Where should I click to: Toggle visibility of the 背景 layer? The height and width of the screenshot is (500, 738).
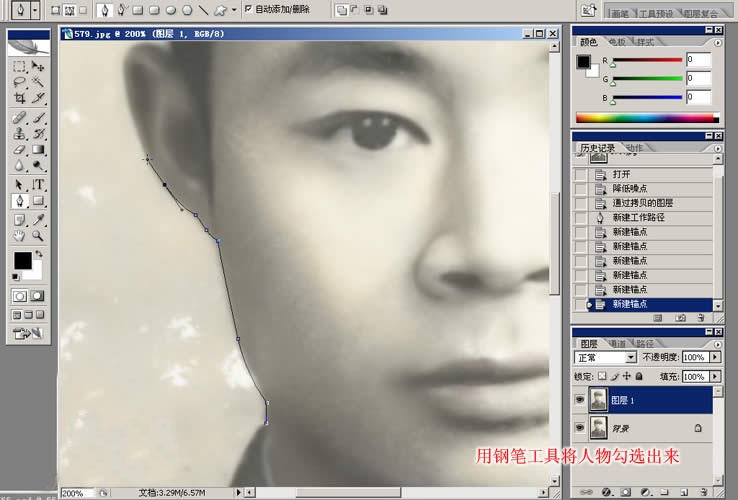(x=580, y=428)
